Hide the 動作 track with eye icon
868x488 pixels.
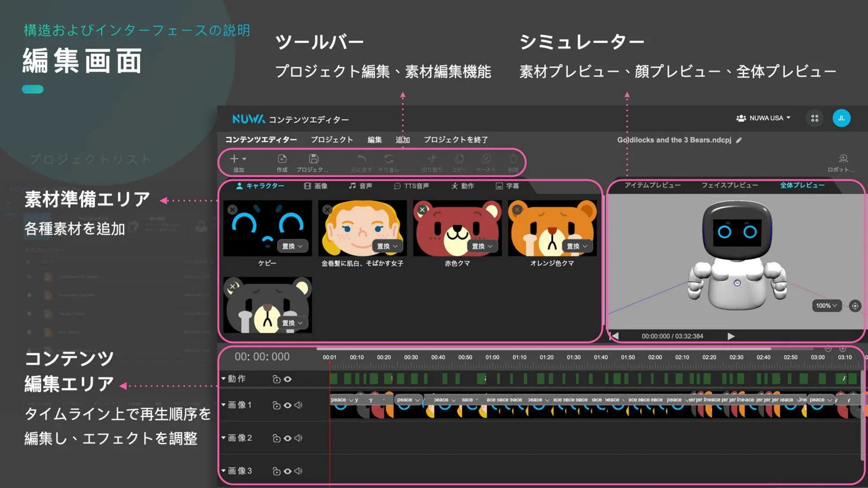pos(288,379)
